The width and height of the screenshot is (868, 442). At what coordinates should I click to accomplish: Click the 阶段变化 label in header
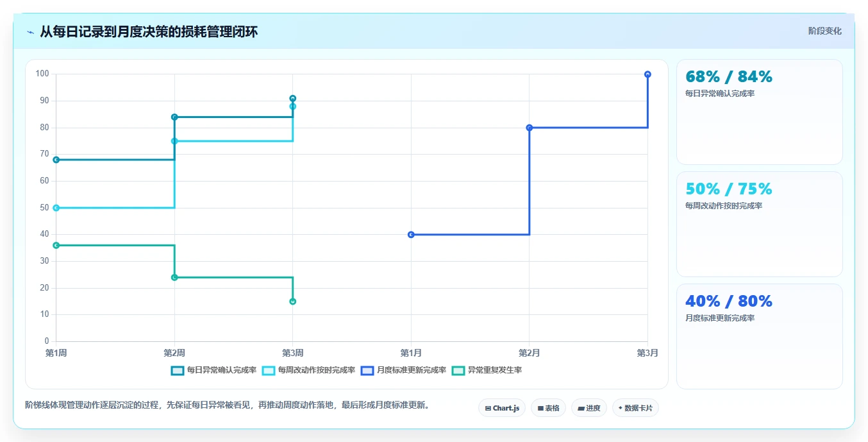pos(824,31)
